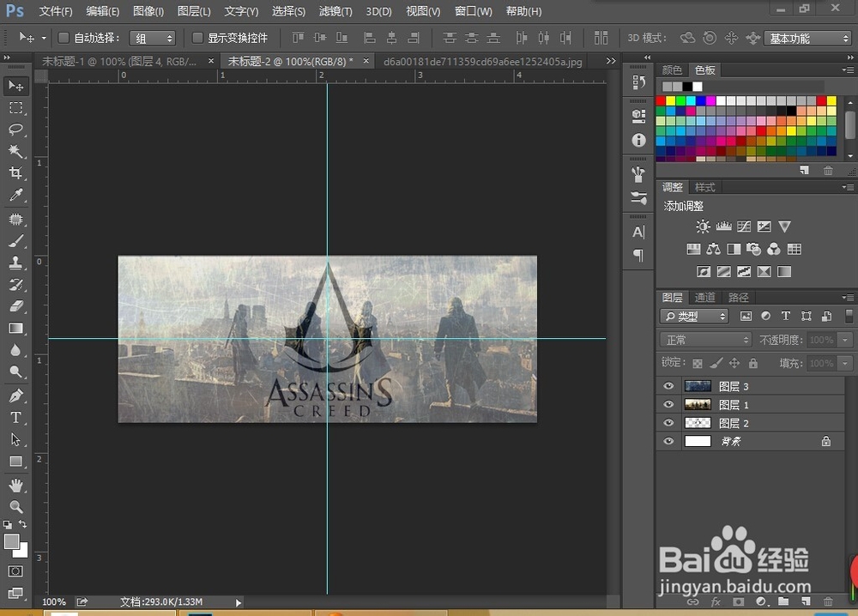Screen dimensions: 858x616
Task: Select the Brush tool
Action: point(15,241)
